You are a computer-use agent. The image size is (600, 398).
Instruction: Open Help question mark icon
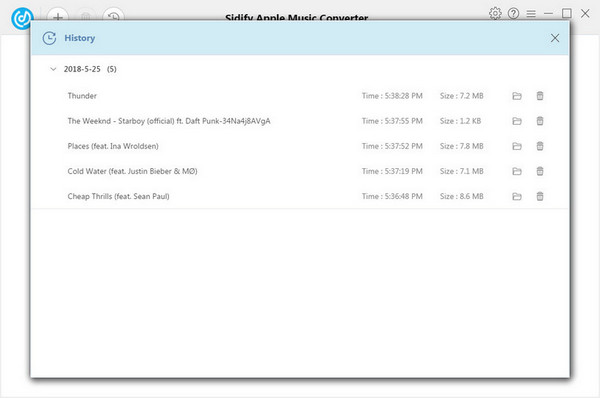513,13
